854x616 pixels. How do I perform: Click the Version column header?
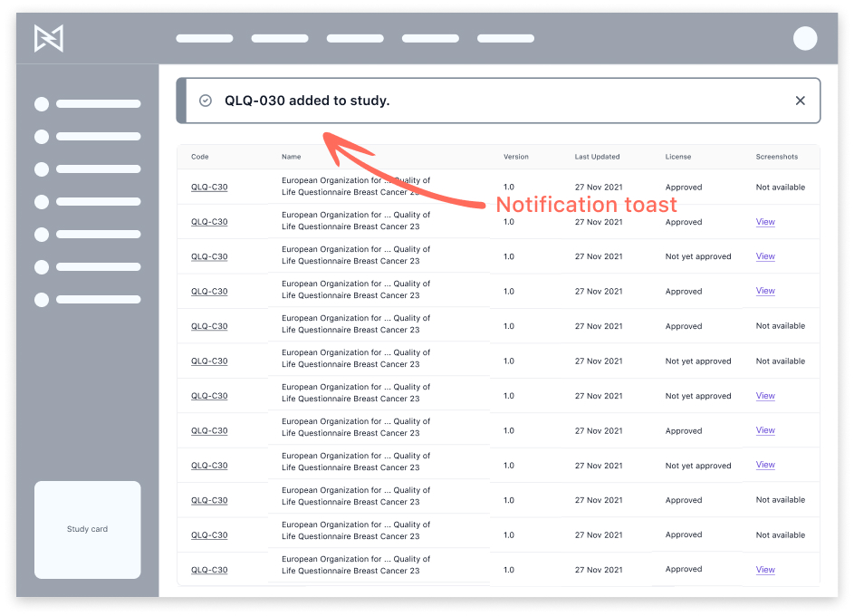point(516,157)
